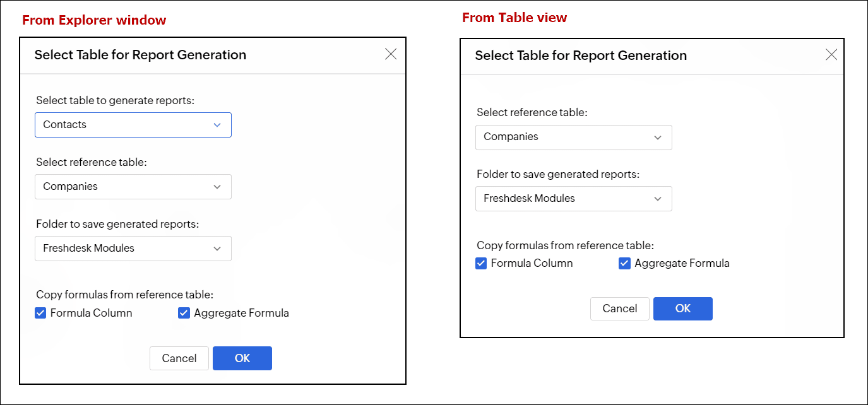Image resolution: width=868 pixels, height=405 pixels.
Task: Click the chevron next to Companies in left dialog
Action: (x=217, y=187)
